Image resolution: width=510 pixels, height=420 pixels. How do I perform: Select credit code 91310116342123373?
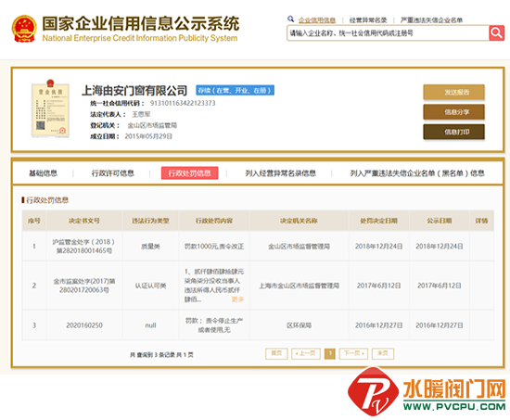coord(183,103)
